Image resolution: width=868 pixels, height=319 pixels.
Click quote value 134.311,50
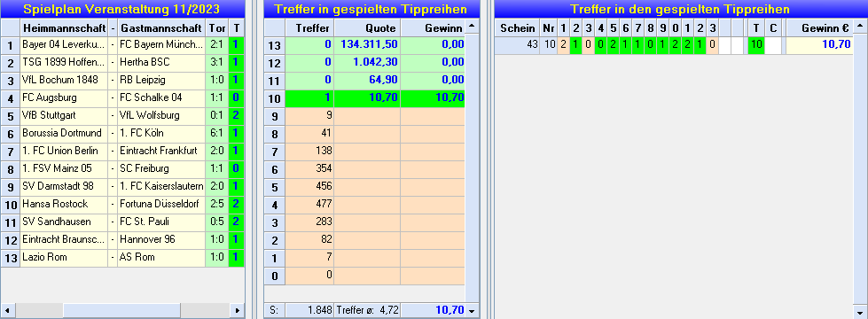coord(367,45)
